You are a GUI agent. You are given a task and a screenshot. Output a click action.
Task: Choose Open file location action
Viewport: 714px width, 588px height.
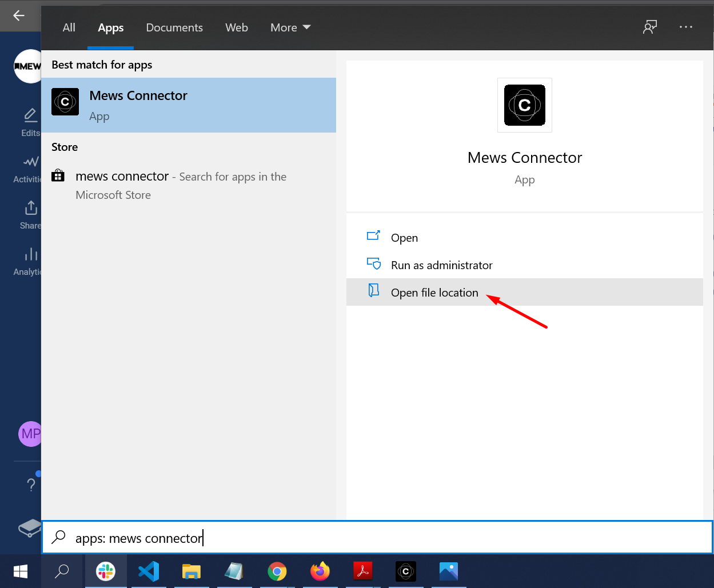(x=434, y=293)
